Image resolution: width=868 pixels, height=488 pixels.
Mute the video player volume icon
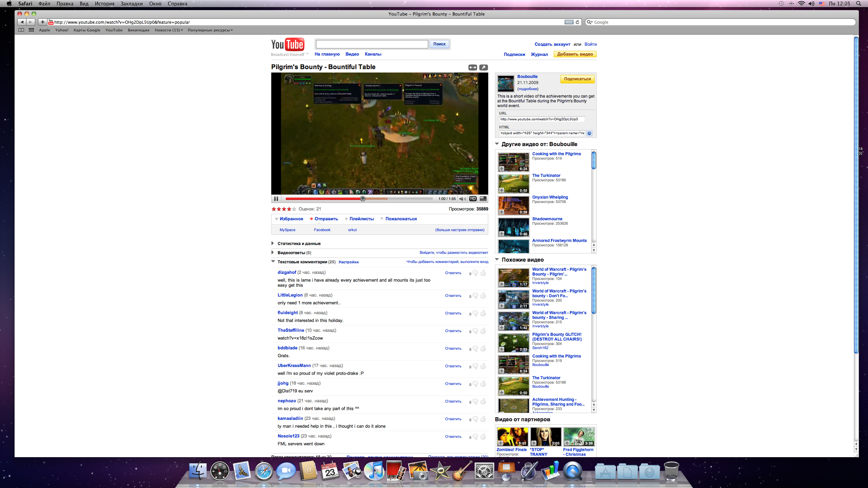[x=462, y=199]
